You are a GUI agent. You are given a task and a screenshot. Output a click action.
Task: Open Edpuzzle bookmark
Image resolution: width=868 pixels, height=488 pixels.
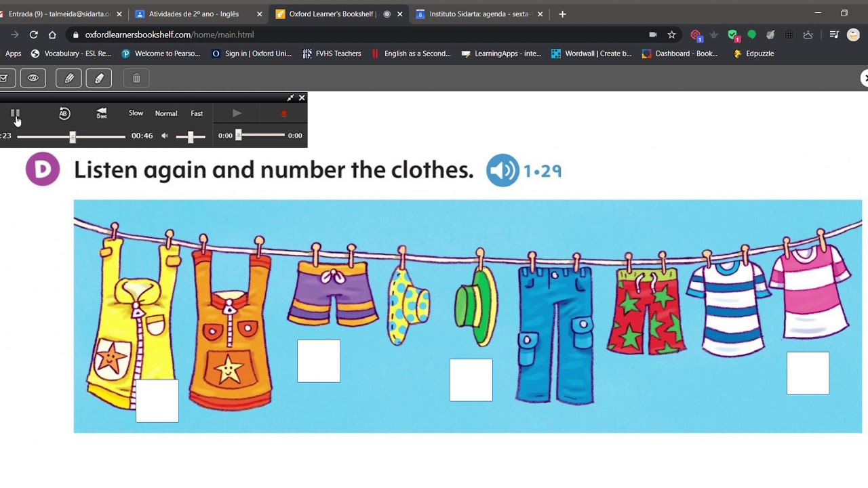pos(753,54)
